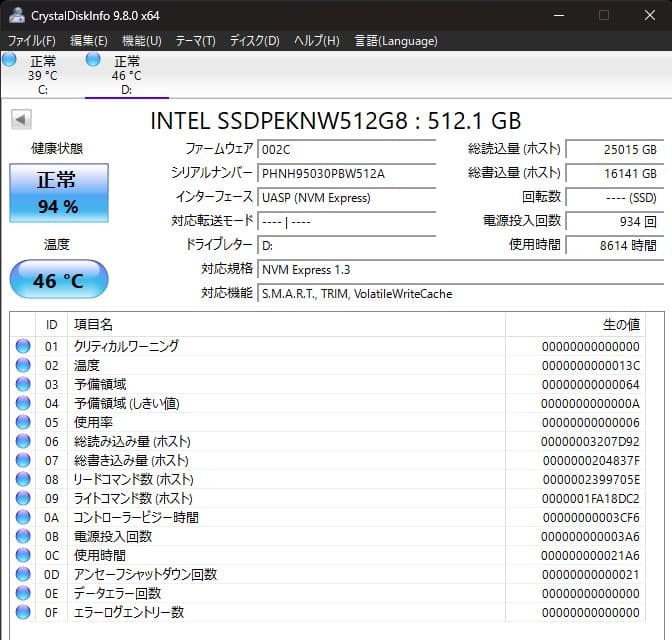Click status orb for ID 03 予備領域 row
The width and height of the screenshot is (672, 640).
click(23, 384)
